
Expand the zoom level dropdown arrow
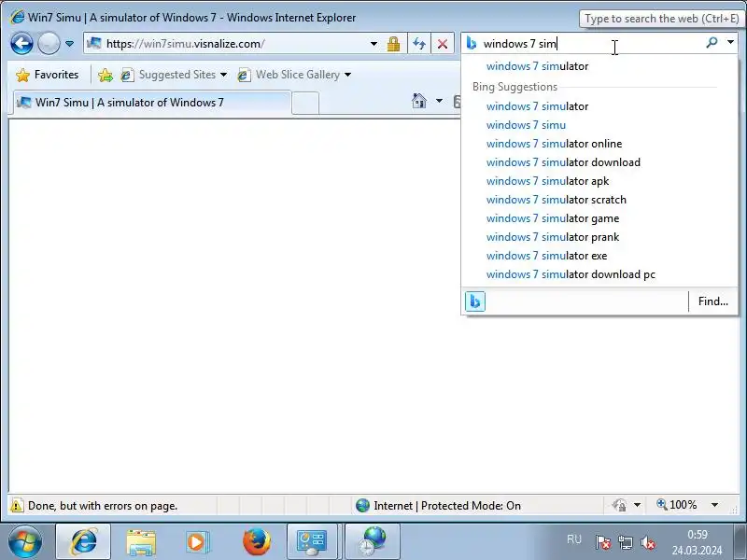coord(714,505)
